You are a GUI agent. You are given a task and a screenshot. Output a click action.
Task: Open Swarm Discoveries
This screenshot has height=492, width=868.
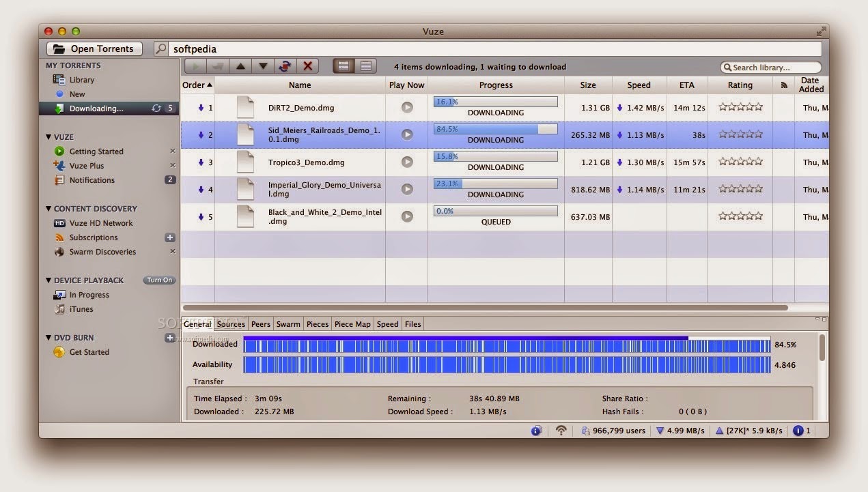tap(102, 252)
